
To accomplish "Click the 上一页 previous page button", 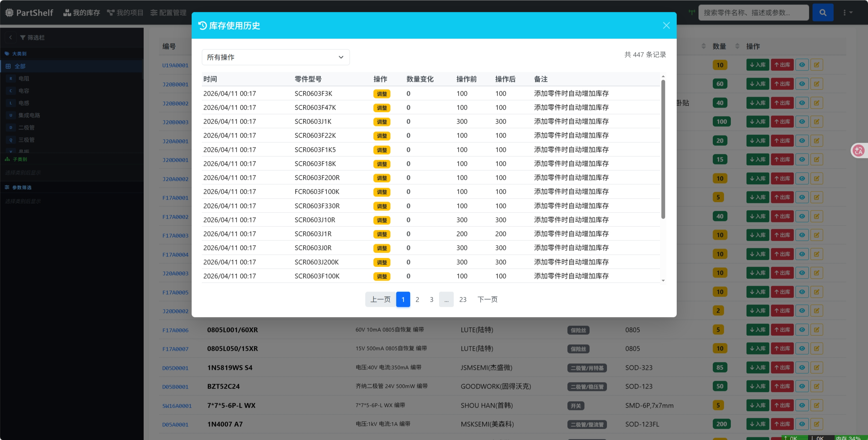I will click(381, 299).
